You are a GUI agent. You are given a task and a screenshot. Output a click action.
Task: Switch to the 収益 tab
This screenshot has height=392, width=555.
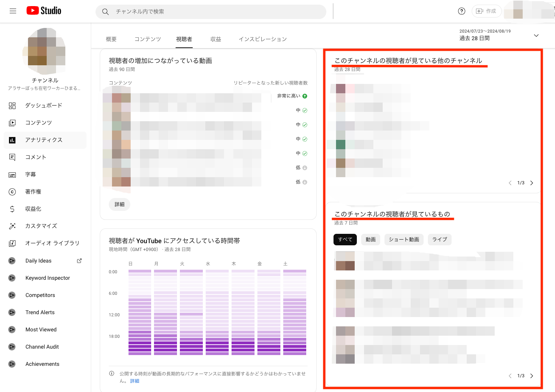coord(216,39)
